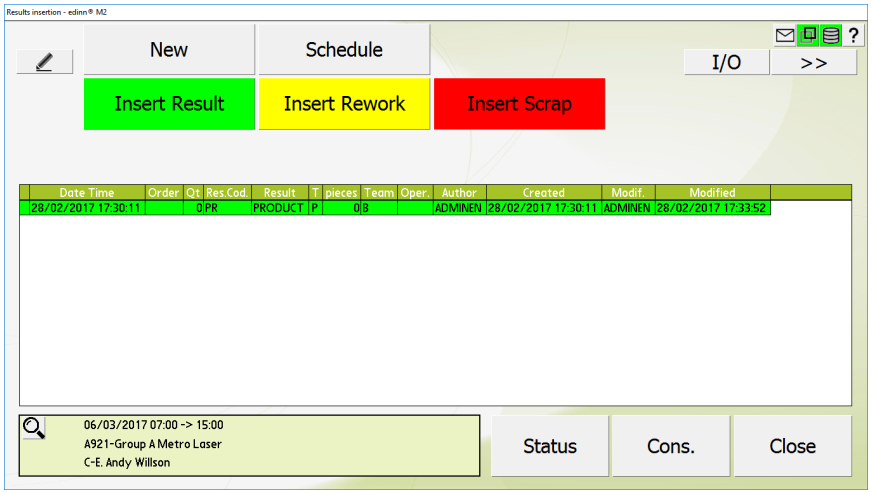This screenshot has height=493, width=872.
Task: Click the Qt column header
Action: (193, 193)
